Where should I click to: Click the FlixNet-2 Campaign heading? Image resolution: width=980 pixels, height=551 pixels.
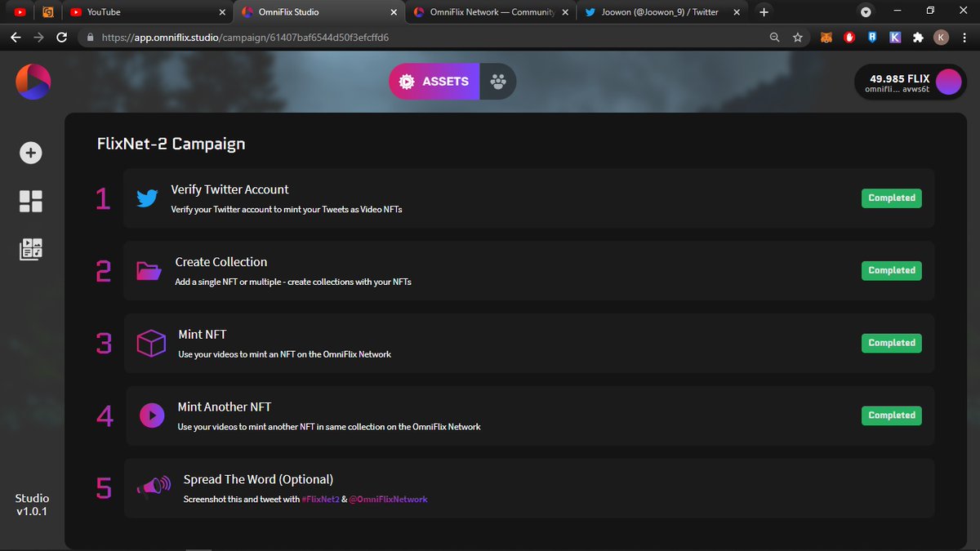click(171, 144)
